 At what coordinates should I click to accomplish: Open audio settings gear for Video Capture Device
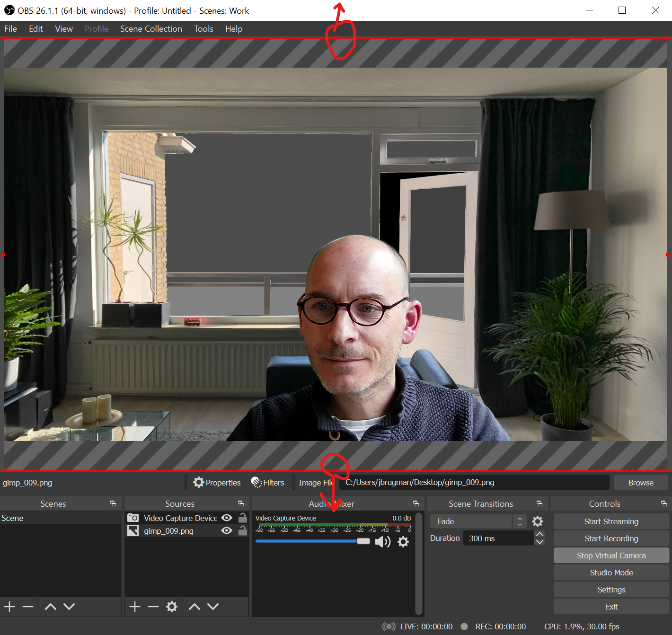pos(403,542)
